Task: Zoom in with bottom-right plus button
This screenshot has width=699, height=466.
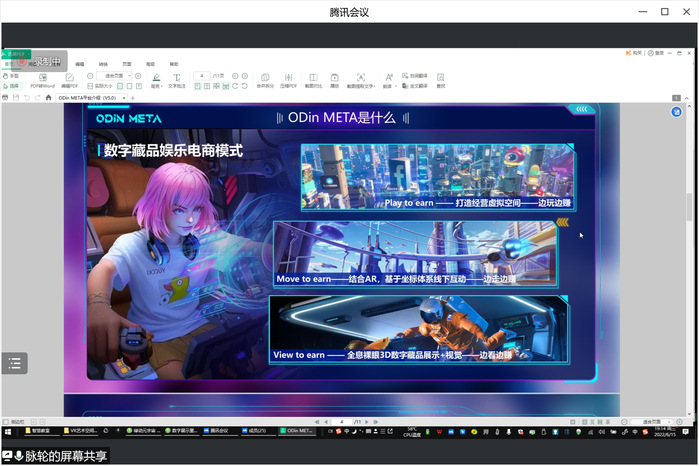Action: (x=679, y=422)
